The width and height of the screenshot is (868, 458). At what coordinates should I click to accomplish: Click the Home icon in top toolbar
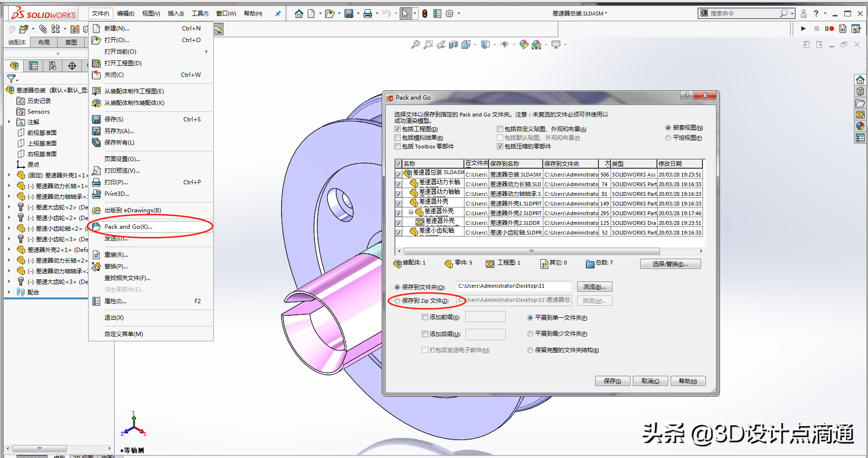(x=299, y=14)
